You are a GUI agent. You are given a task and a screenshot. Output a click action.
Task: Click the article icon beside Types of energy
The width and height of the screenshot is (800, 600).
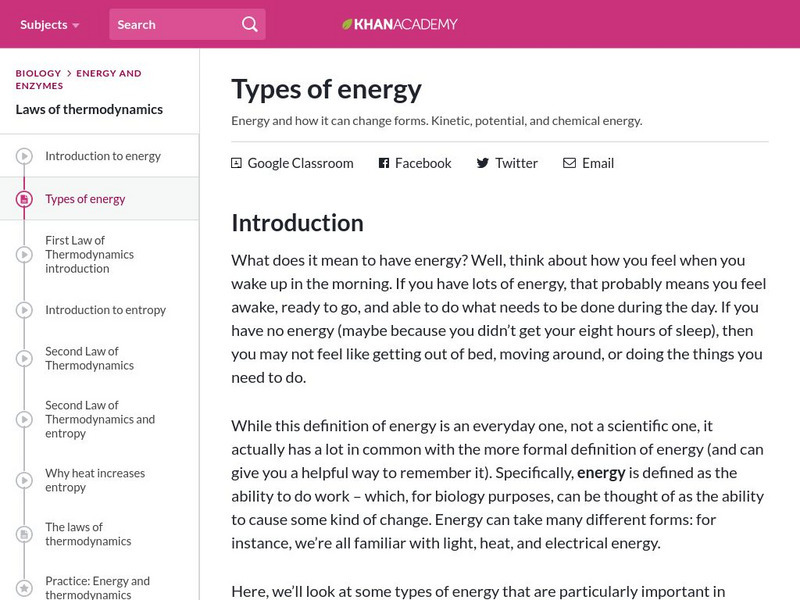click(x=24, y=199)
